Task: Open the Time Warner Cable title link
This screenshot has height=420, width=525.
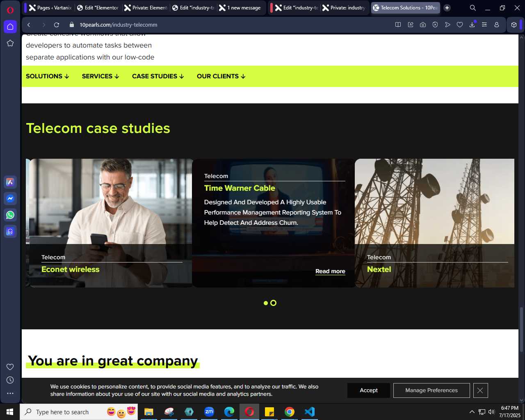Action: pyautogui.click(x=240, y=188)
